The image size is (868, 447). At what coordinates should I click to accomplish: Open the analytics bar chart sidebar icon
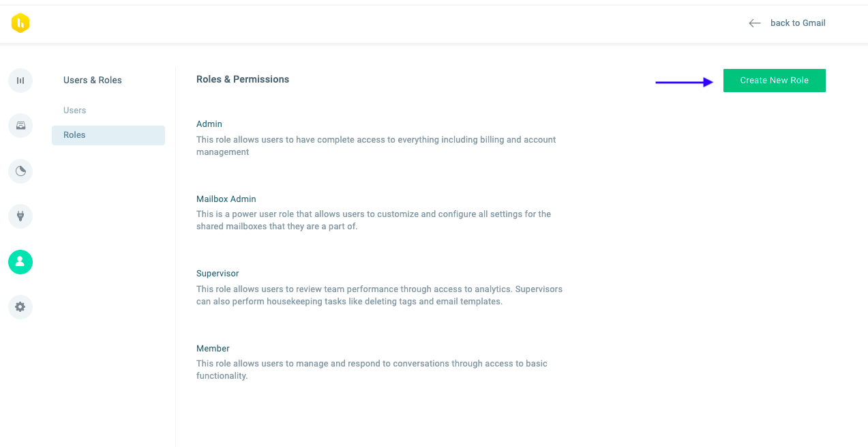tap(20, 81)
